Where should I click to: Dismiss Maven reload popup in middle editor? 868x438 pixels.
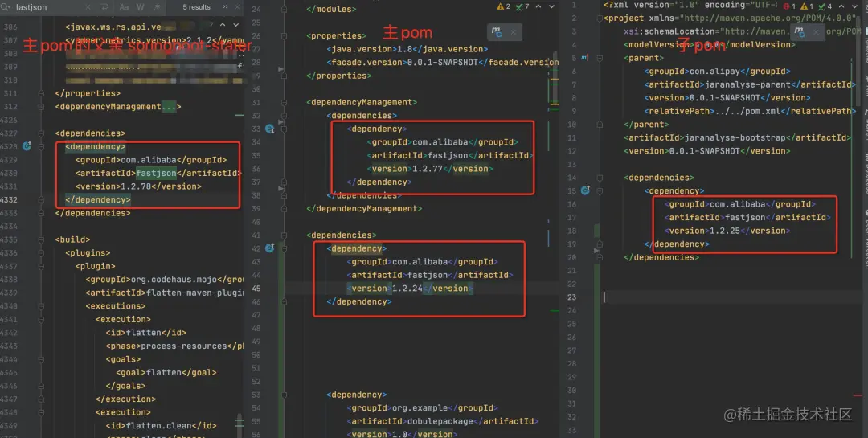tap(513, 32)
